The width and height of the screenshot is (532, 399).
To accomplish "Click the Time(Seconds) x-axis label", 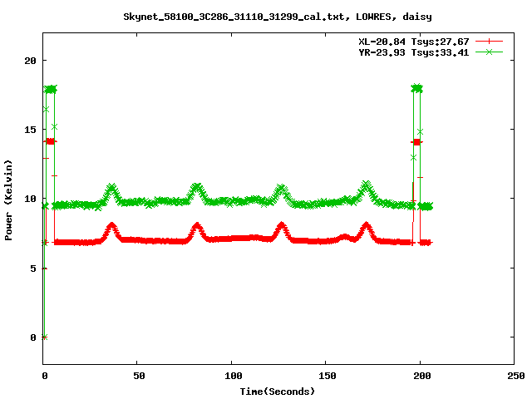I will tap(278, 391).
